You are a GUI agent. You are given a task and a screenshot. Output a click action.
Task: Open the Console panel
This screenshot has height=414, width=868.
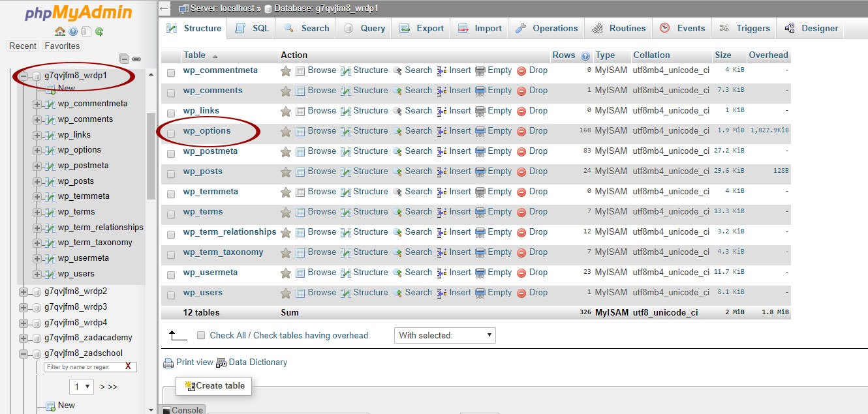coord(183,410)
